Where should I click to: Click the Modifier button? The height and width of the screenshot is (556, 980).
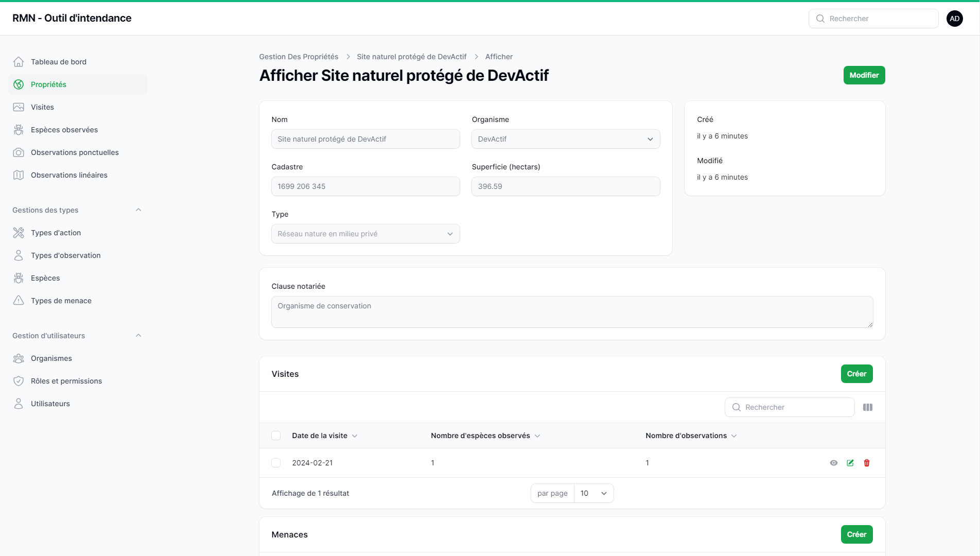[x=864, y=75]
